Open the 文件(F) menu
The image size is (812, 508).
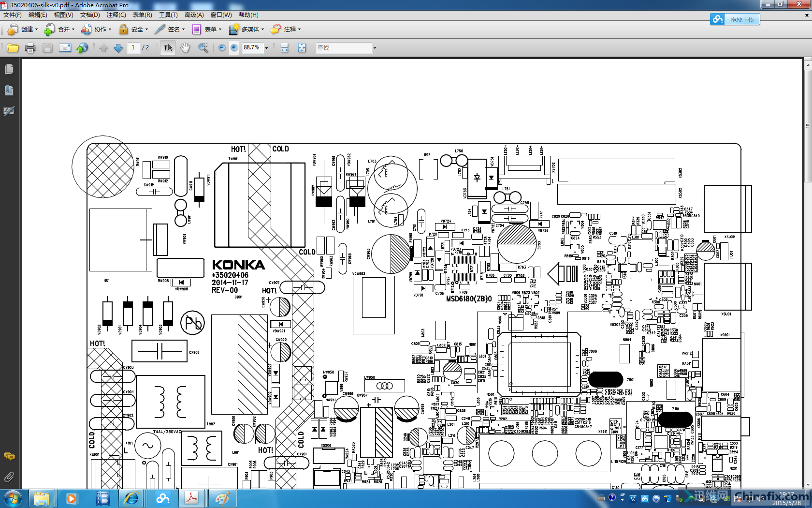(x=13, y=15)
